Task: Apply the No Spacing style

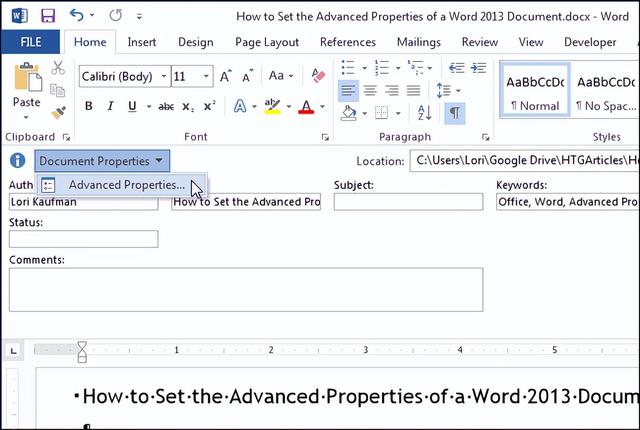Action: tap(605, 90)
